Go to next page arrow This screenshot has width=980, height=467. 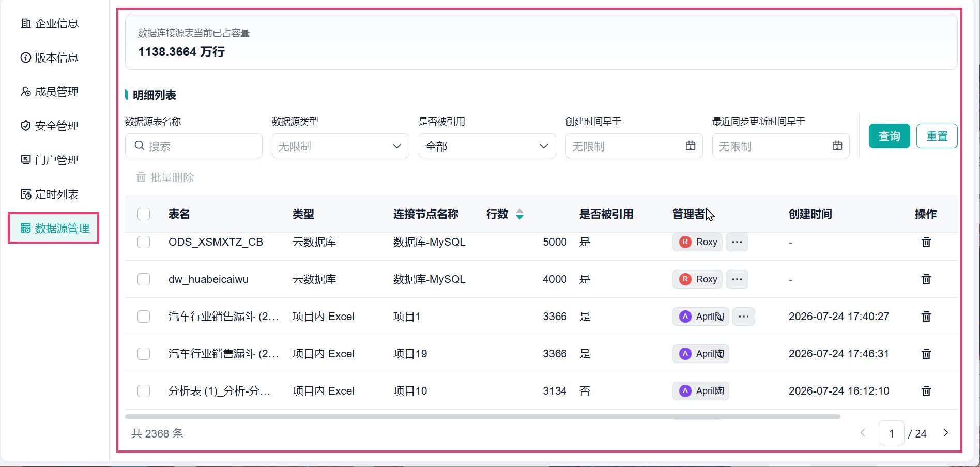946,433
